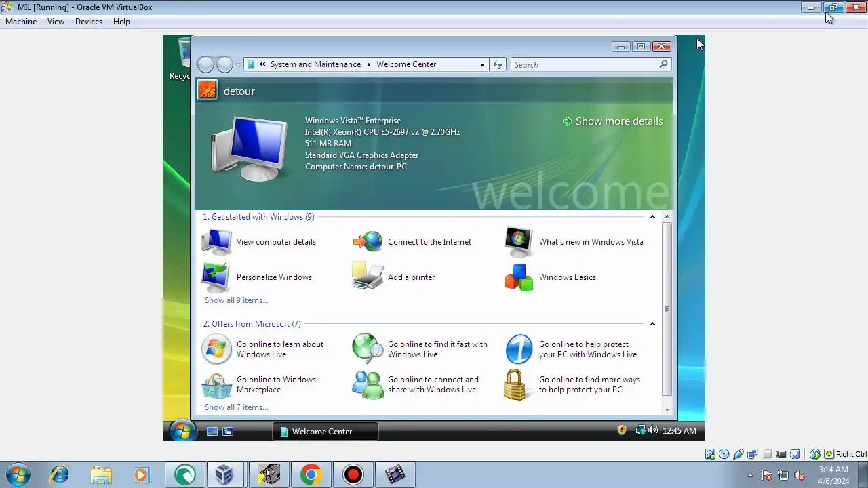Screen dimensions: 868x488
Task: Click the Refresh button beside address bar
Action: [x=498, y=64]
